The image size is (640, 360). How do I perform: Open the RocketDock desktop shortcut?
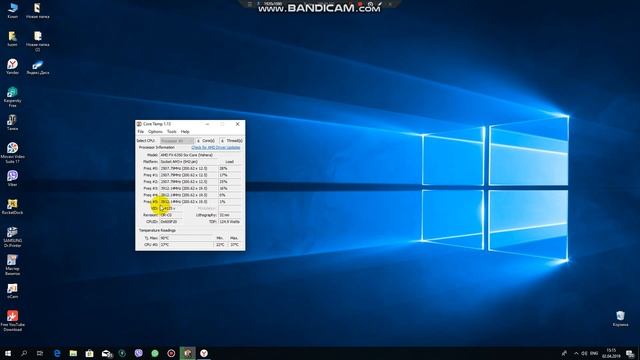pos(12,207)
